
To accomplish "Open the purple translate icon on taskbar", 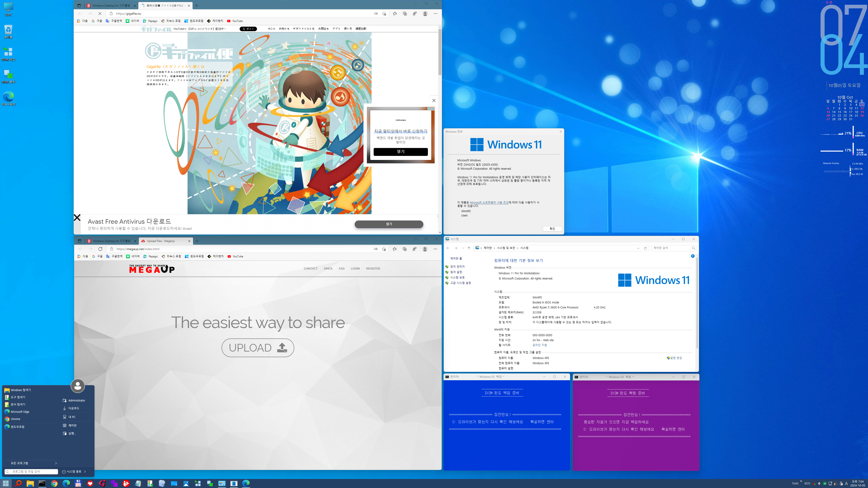I will click(114, 483).
